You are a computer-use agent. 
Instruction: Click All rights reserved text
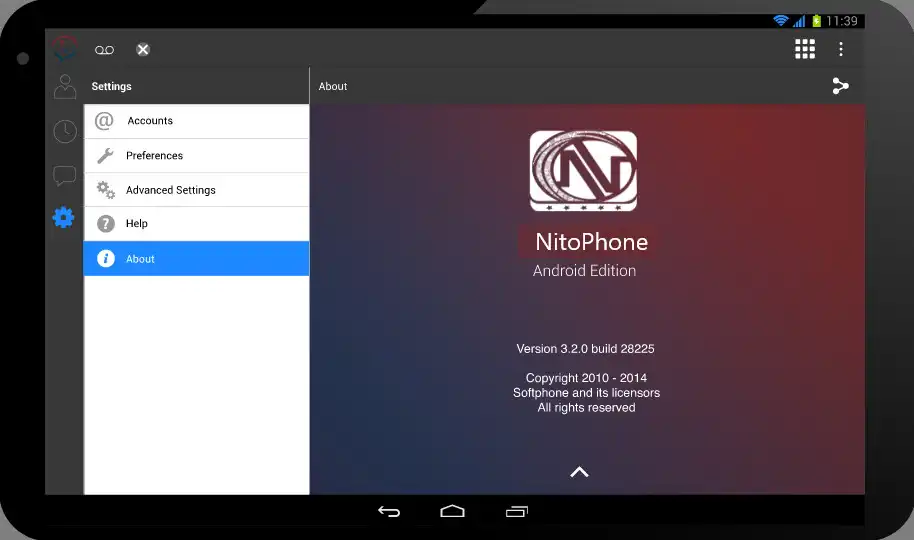586,408
